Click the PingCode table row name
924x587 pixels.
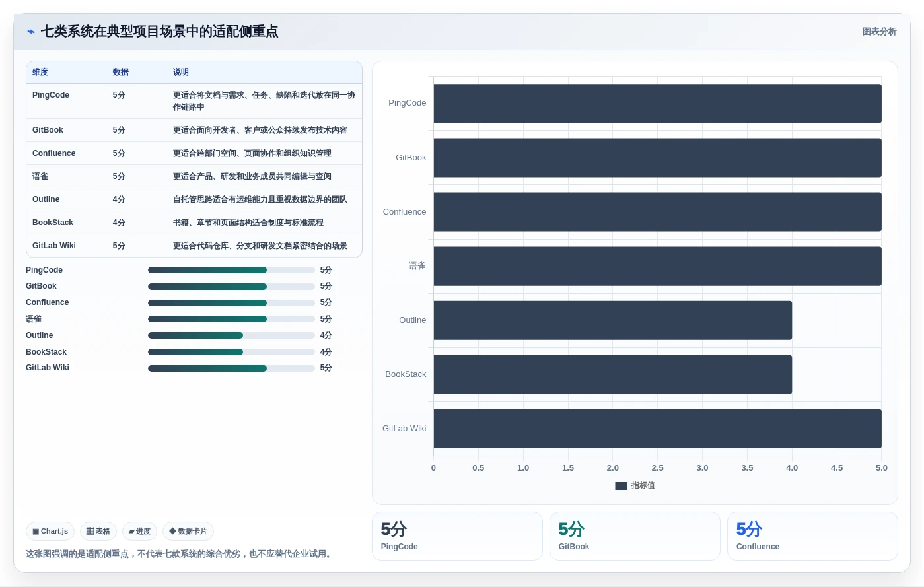point(51,95)
